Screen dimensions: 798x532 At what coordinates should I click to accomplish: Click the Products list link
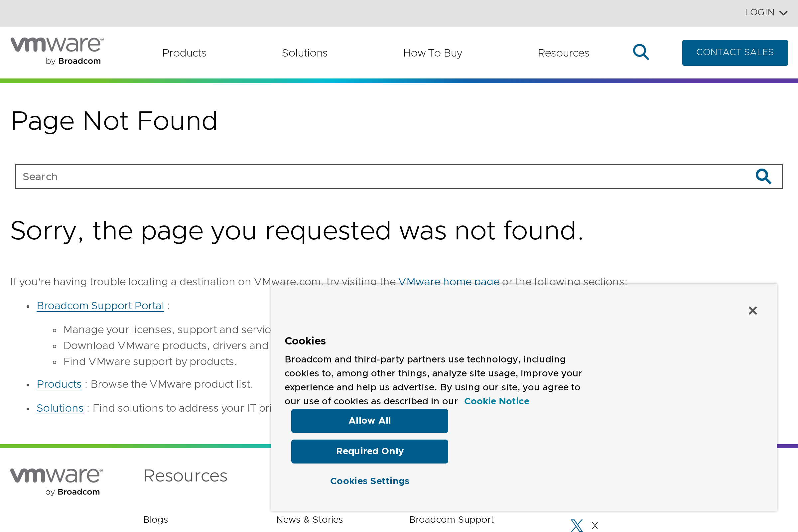tap(59, 384)
